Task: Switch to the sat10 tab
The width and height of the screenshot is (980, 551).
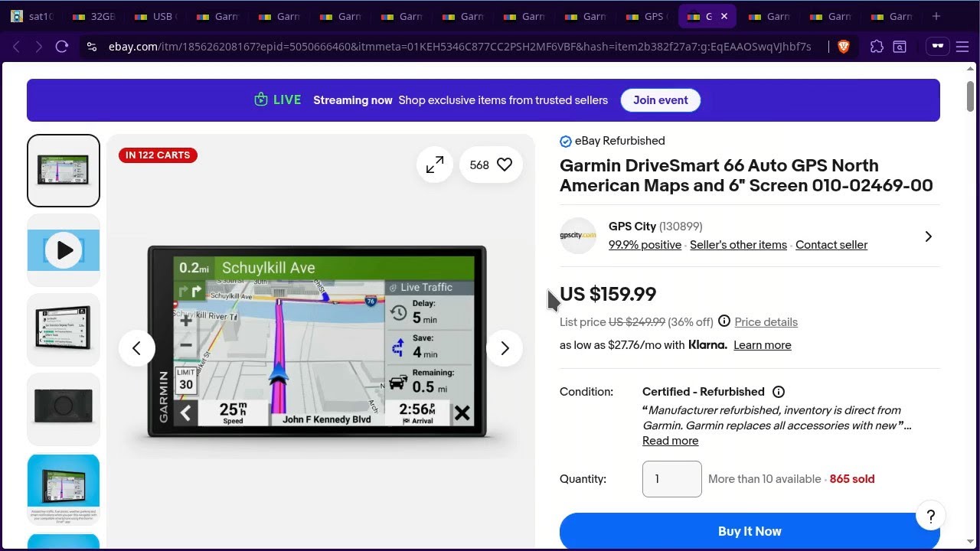Action: [x=31, y=16]
